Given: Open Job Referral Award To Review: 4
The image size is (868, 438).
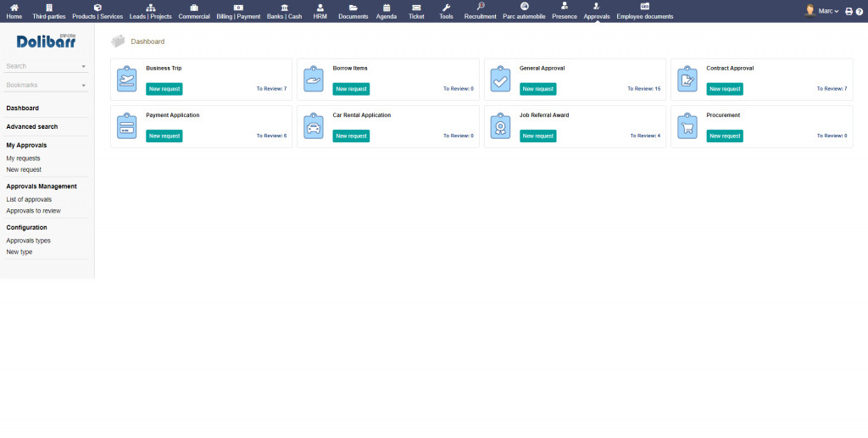Looking at the screenshot, I should coord(645,136).
